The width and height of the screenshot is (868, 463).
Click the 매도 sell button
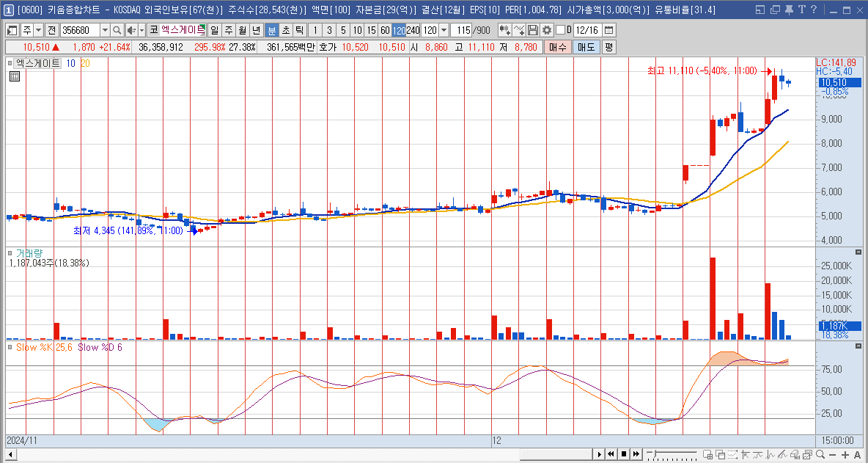tap(586, 47)
